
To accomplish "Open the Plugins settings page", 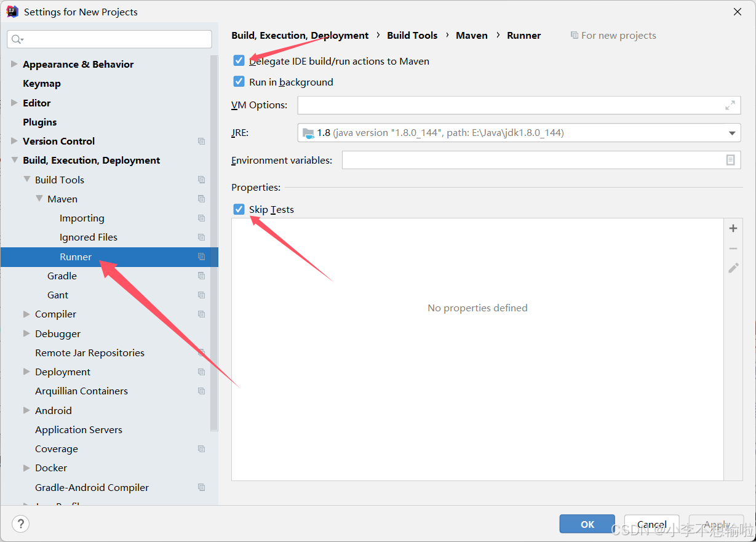I will (x=40, y=122).
